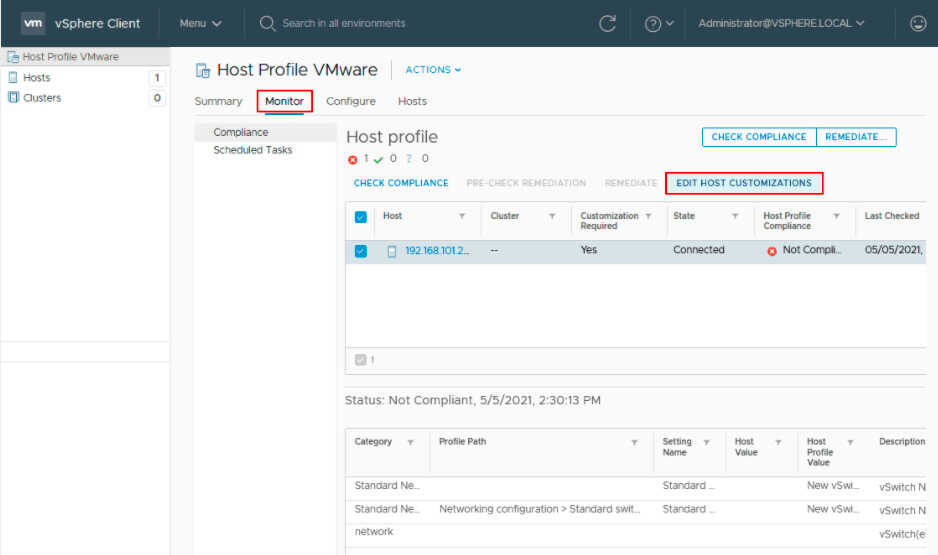
Task: Focus the Search in all environments field
Action: point(343,23)
